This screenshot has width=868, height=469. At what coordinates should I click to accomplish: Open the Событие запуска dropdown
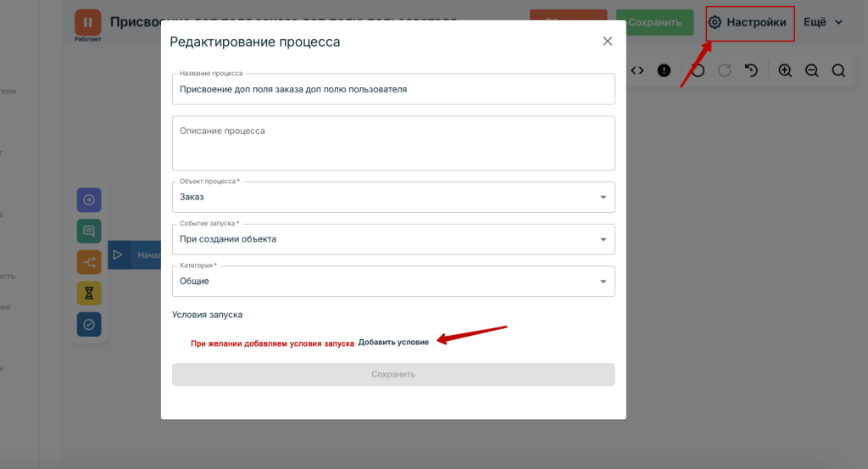pos(393,239)
